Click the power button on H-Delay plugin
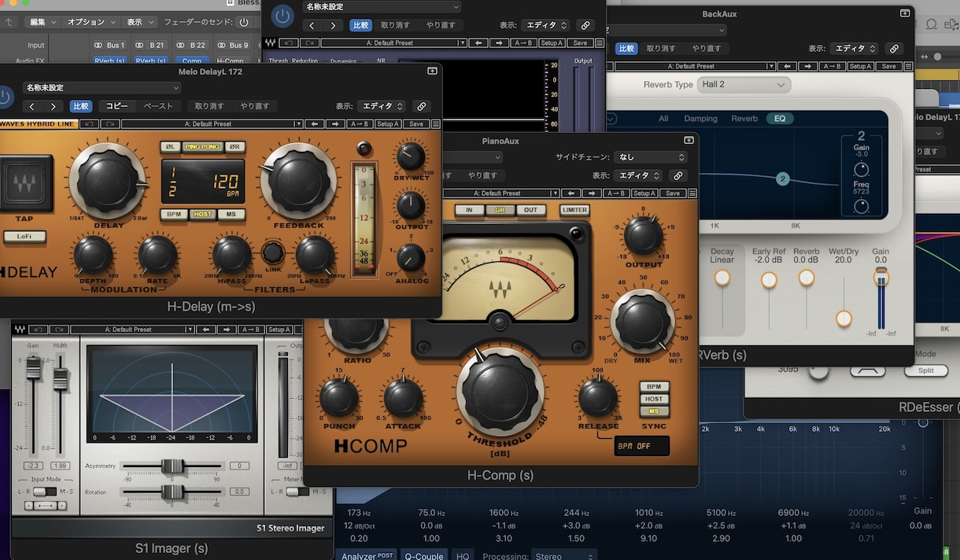 click(x=6, y=98)
